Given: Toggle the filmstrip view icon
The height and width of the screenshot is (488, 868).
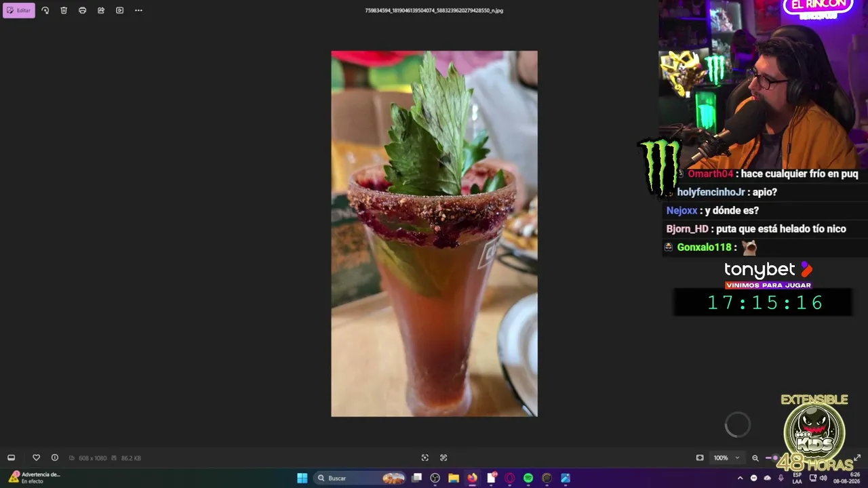Looking at the screenshot, I should [11, 457].
